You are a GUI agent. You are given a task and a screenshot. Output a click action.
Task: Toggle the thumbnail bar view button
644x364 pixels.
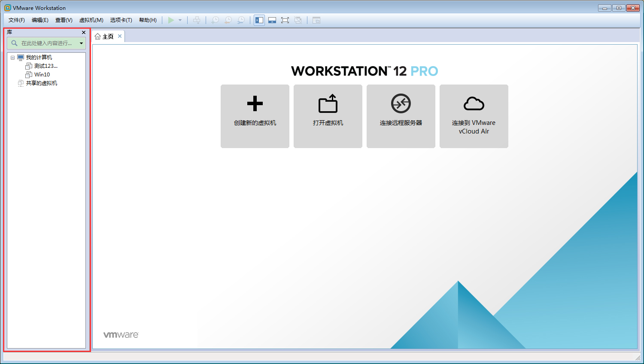click(272, 20)
